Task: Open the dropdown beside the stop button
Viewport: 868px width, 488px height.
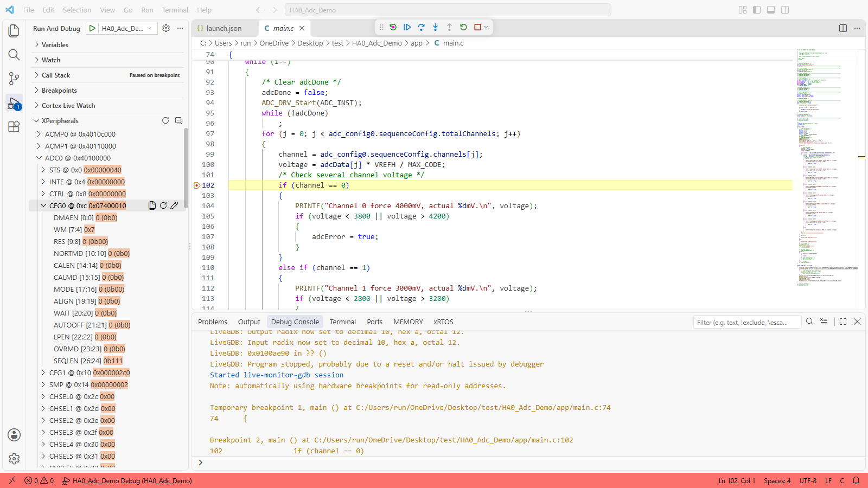Action: (x=487, y=27)
